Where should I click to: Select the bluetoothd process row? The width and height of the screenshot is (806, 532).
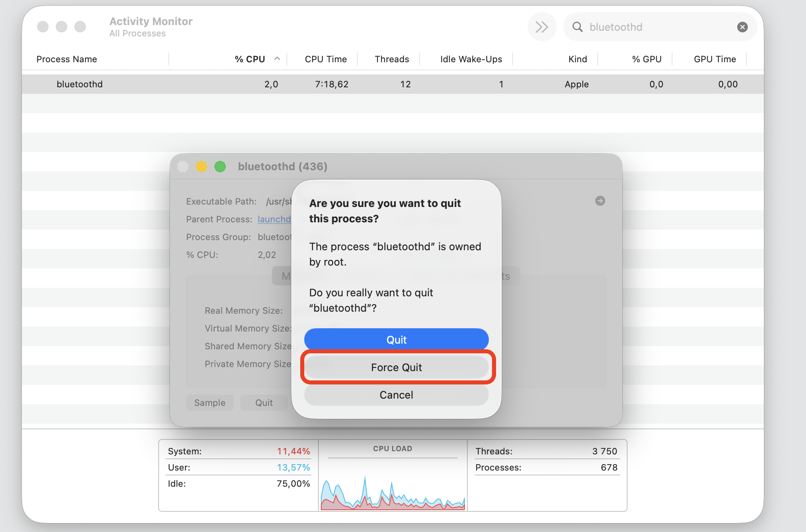392,84
